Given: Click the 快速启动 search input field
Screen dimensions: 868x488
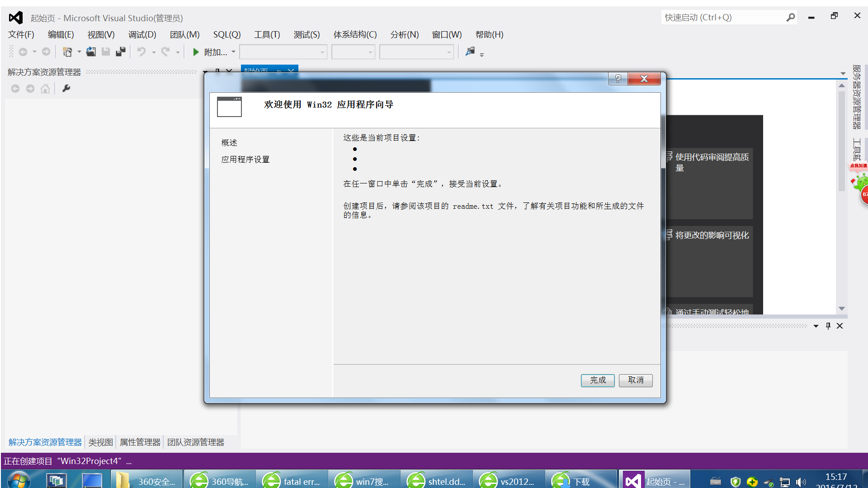Looking at the screenshot, I should click(x=723, y=18).
